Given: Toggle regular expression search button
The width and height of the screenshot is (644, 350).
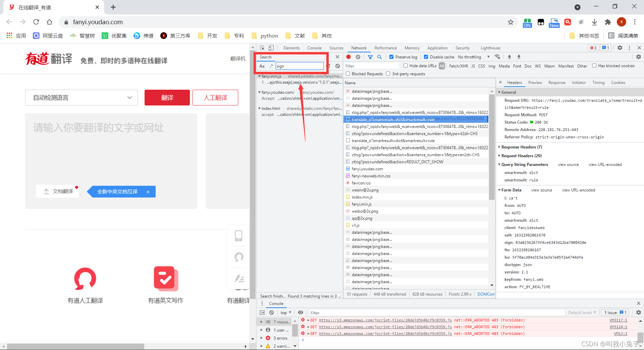Looking at the screenshot, I should 271,66.
